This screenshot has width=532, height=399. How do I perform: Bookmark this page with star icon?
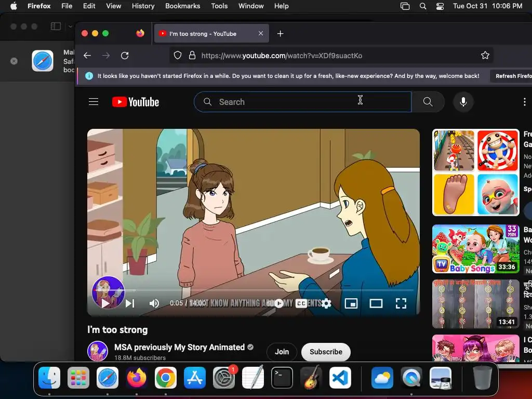[x=485, y=55]
